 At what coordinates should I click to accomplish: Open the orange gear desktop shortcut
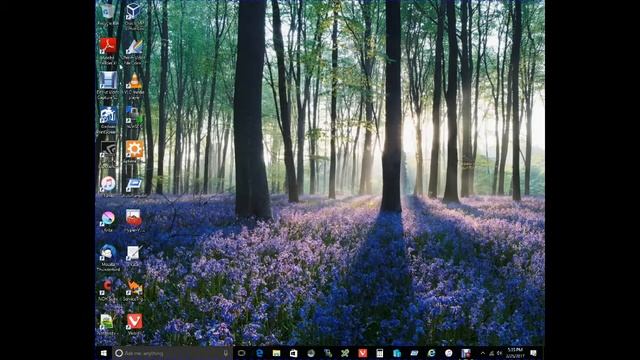pos(134,150)
